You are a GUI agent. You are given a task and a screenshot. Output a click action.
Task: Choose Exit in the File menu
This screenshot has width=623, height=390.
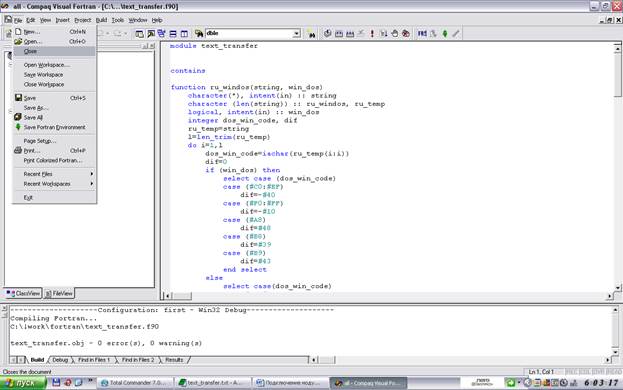tap(54, 197)
